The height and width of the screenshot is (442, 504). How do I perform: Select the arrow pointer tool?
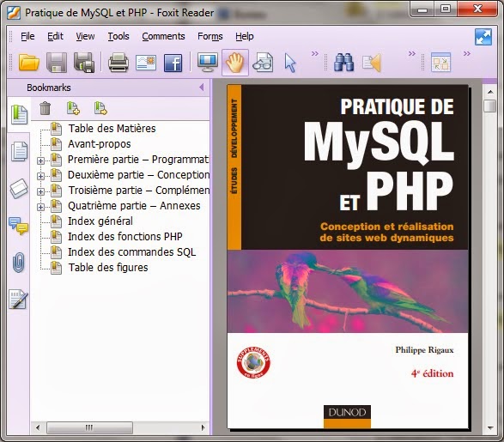[290, 63]
